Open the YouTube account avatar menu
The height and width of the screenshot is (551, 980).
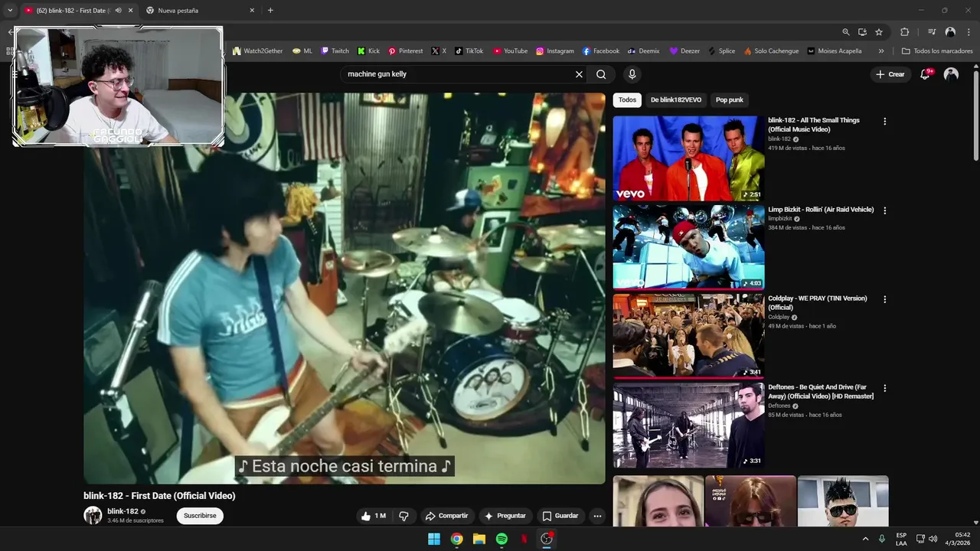pos(951,74)
